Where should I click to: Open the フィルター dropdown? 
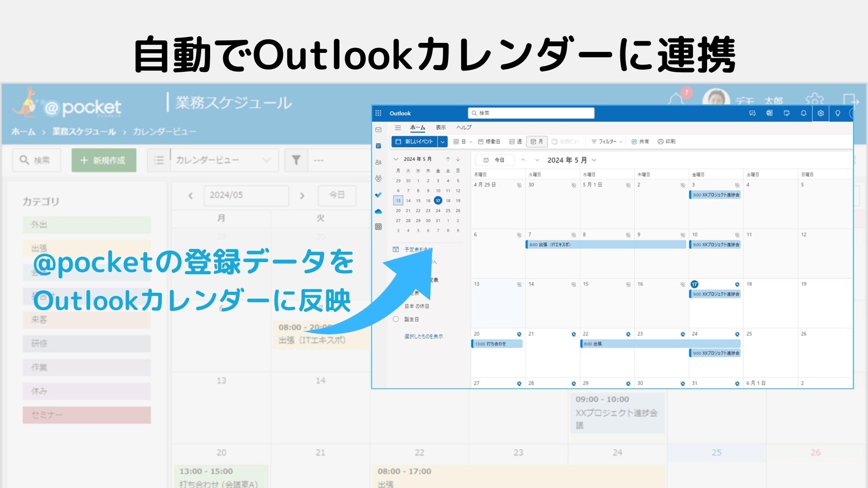(607, 142)
